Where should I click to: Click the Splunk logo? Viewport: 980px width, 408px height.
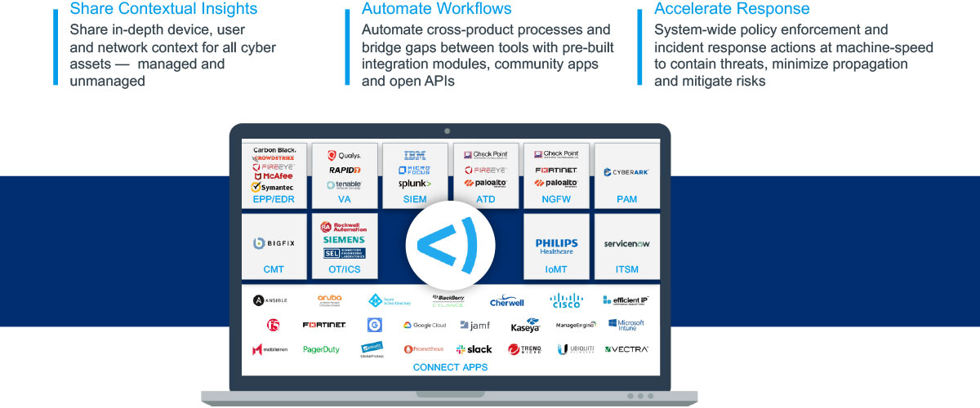pyautogui.click(x=415, y=184)
